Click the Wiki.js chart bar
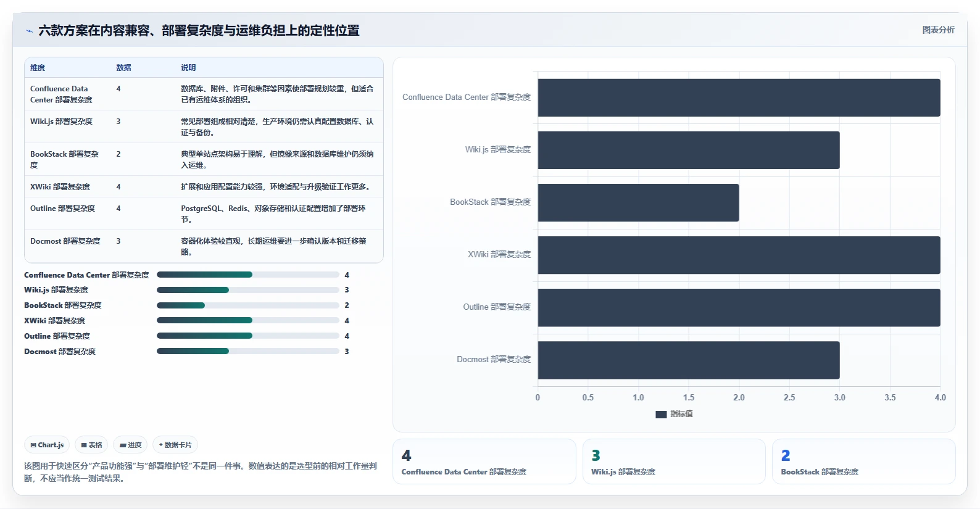980x509 pixels. click(689, 150)
